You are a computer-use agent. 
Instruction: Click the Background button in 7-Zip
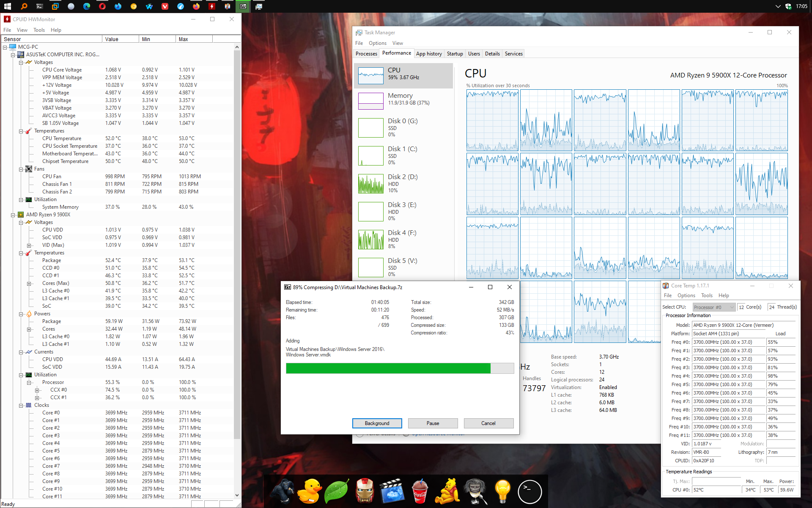(377, 423)
